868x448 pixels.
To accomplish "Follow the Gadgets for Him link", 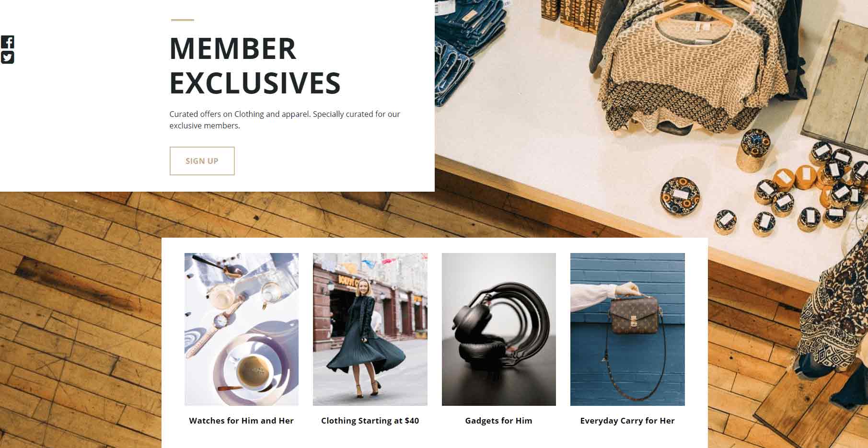I will tap(498, 421).
